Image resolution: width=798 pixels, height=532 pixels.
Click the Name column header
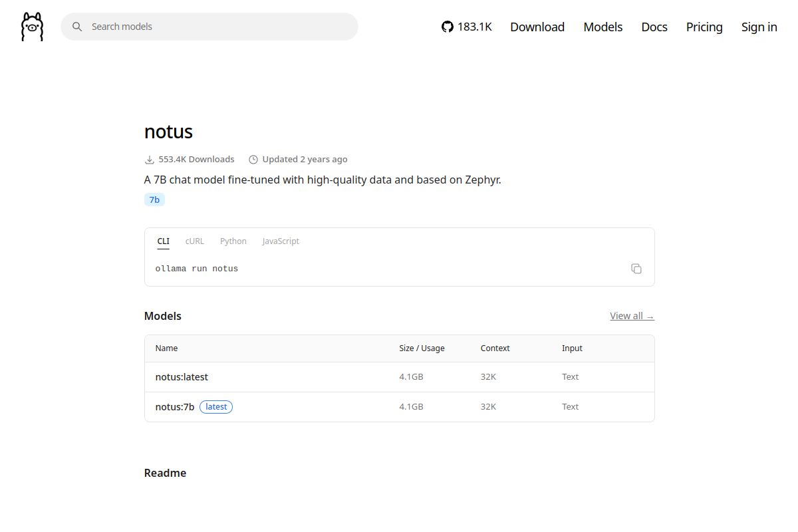tap(167, 348)
